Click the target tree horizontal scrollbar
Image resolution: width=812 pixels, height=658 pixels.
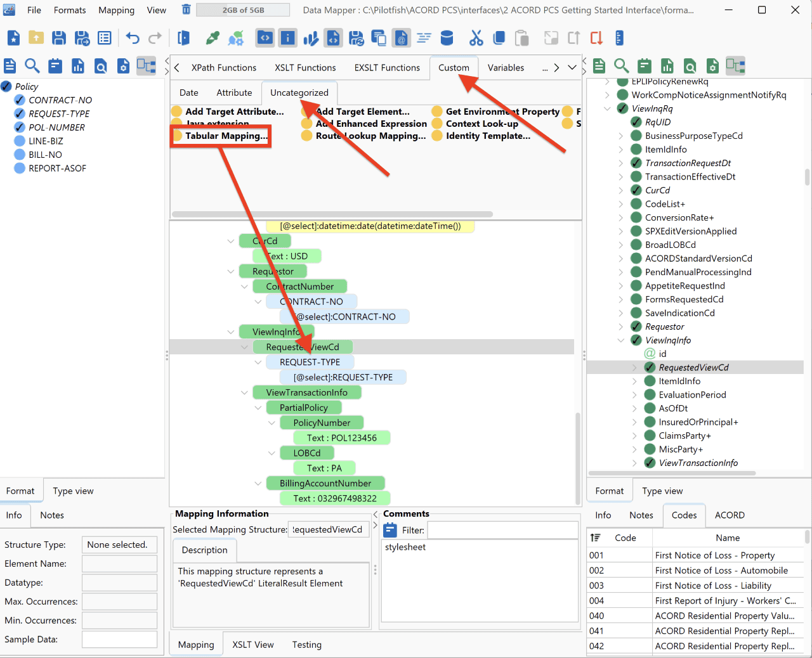pos(672,473)
